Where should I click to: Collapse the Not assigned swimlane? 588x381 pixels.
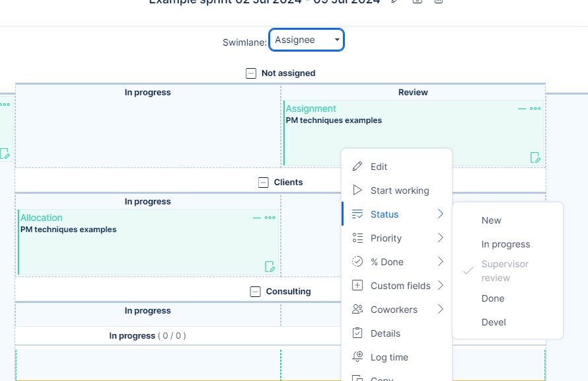point(251,73)
